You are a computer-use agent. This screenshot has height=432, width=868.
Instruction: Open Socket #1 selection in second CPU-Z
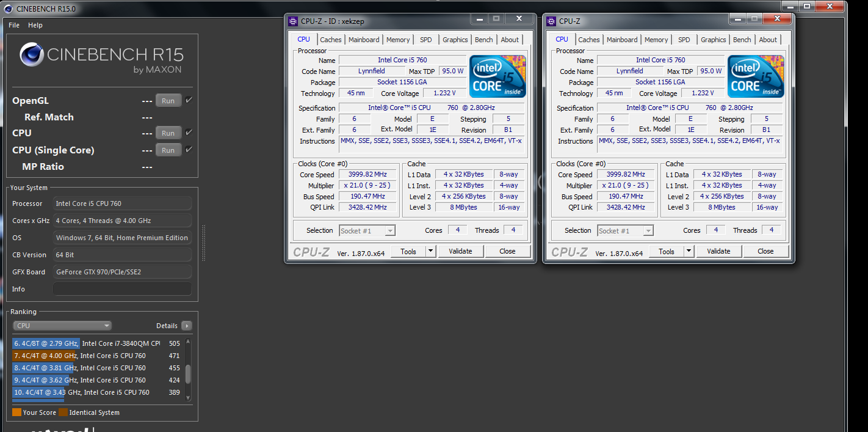625,230
